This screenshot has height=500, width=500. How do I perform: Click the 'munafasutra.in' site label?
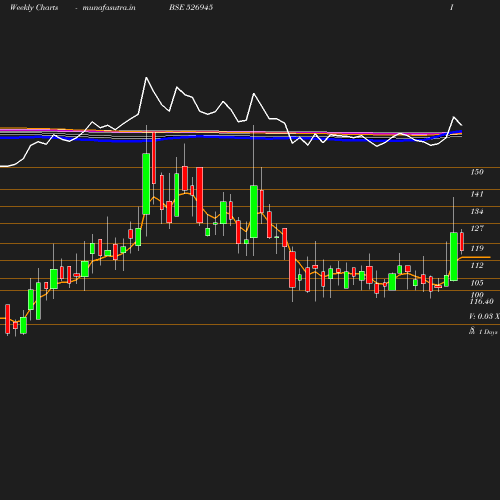coord(109,7)
